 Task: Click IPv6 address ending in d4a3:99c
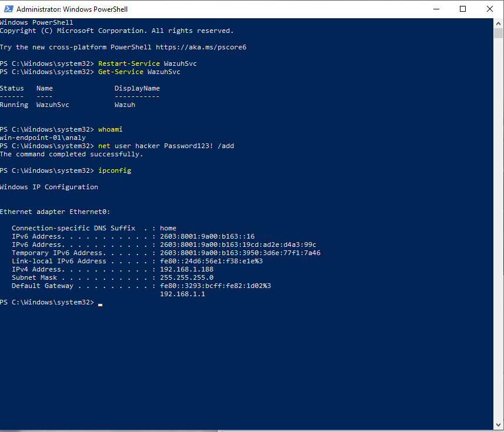tap(238, 245)
